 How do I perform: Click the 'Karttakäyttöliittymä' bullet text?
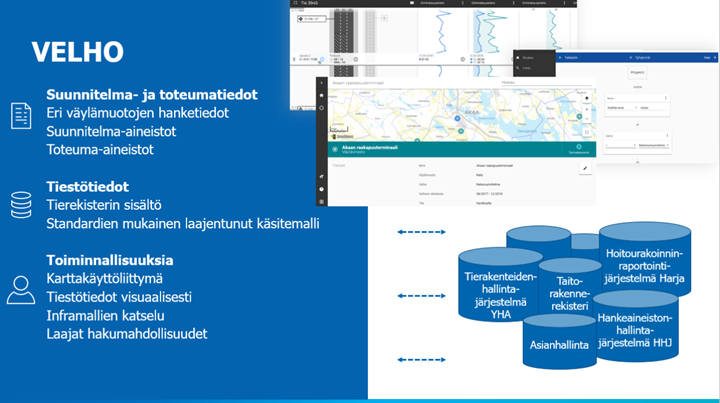click(x=104, y=279)
